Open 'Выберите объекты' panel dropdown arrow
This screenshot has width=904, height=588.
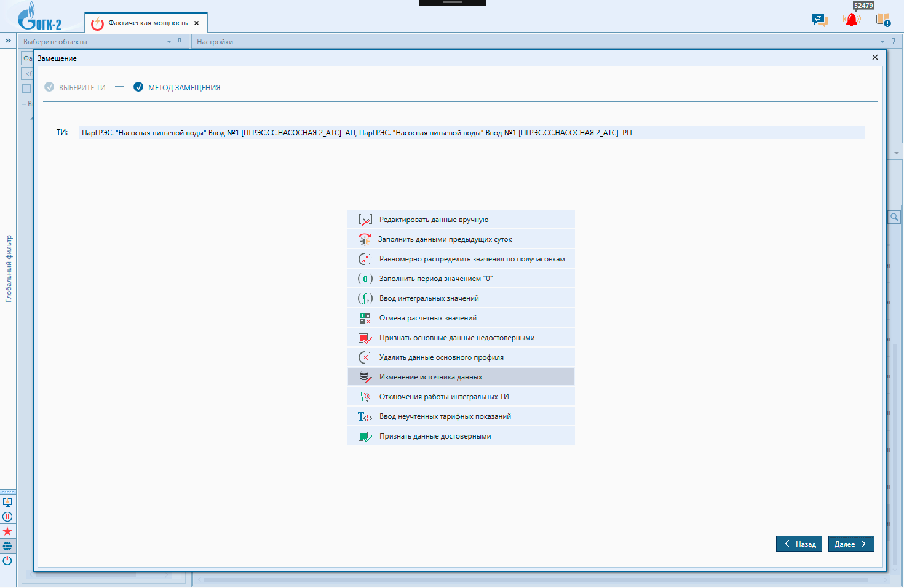click(x=169, y=42)
